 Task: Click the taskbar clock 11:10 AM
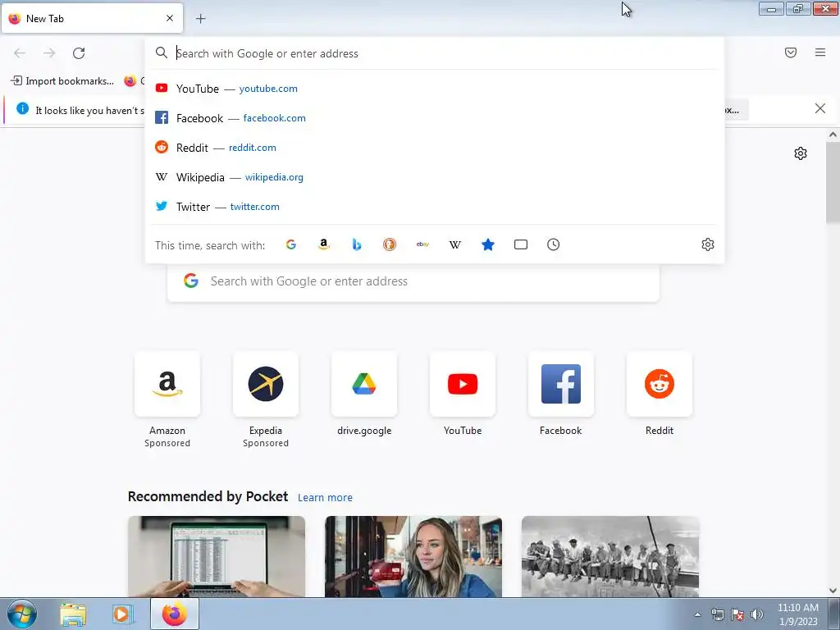[798, 614]
